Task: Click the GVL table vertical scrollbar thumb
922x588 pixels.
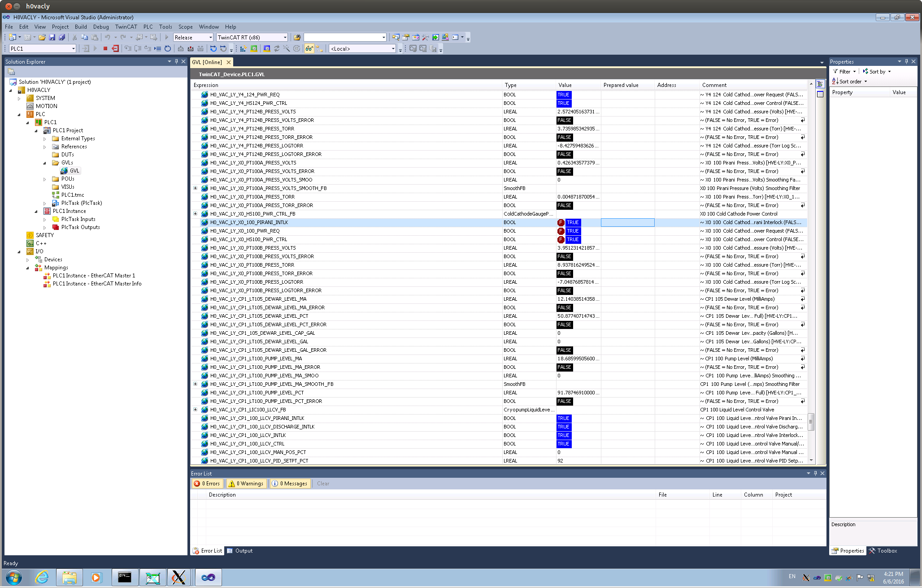Action: click(x=811, y=422)
